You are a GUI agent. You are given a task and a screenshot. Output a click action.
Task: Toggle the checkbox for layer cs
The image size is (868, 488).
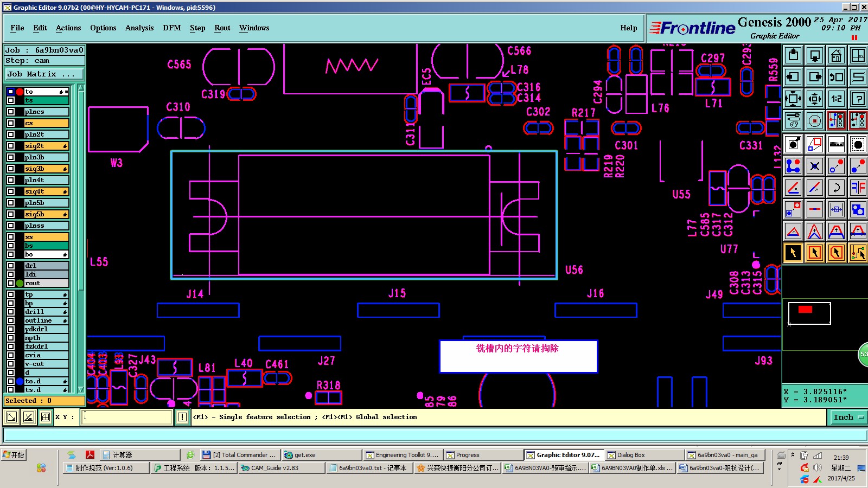pyautogui.click(x=11, y=123)
